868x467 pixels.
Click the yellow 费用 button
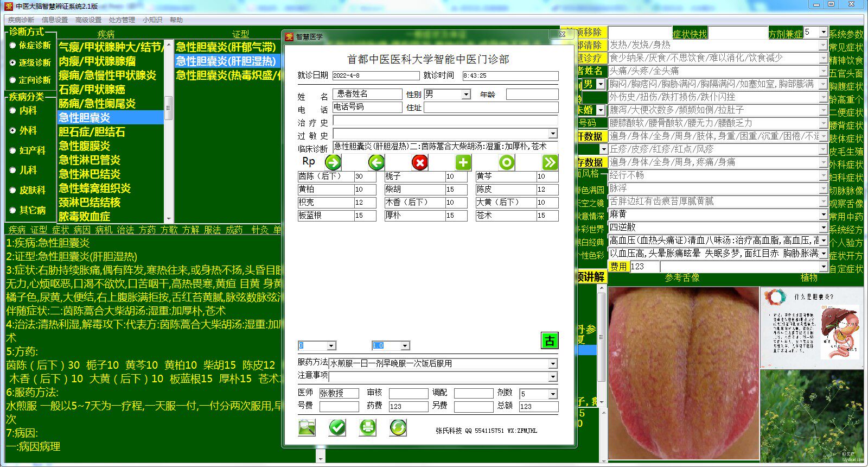[x=618, y=267]
